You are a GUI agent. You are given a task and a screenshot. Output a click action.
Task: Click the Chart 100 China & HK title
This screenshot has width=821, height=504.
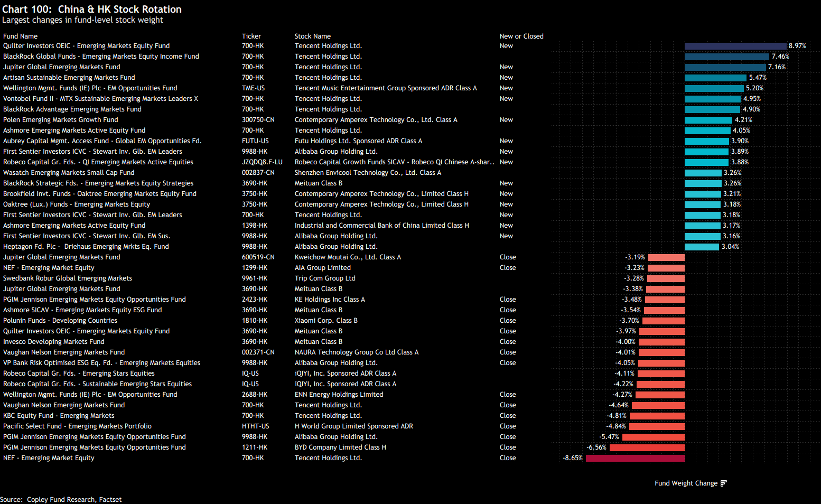point(92,10)
